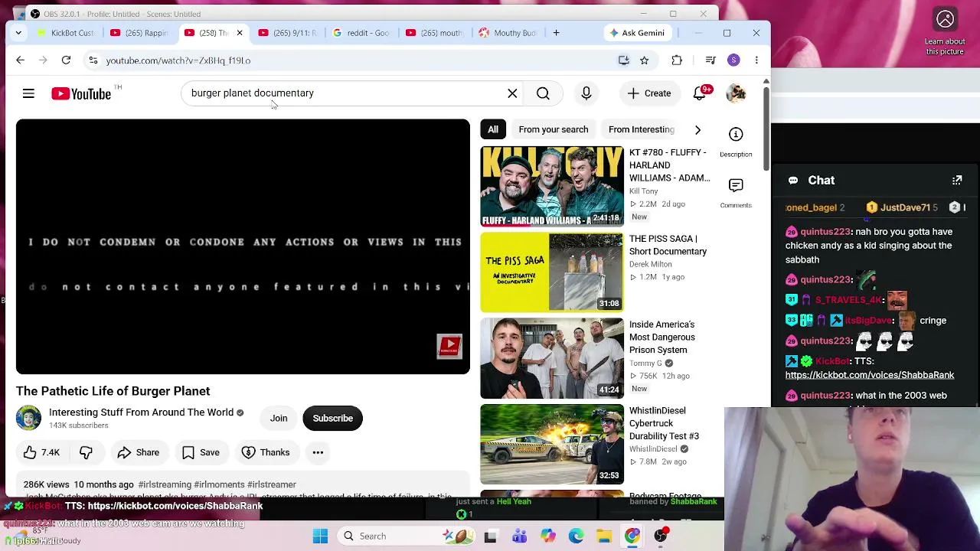The height and width of the screenshot is (551, 980).
Task: Open the Chrome profile avatar
Action: (733, 60)
